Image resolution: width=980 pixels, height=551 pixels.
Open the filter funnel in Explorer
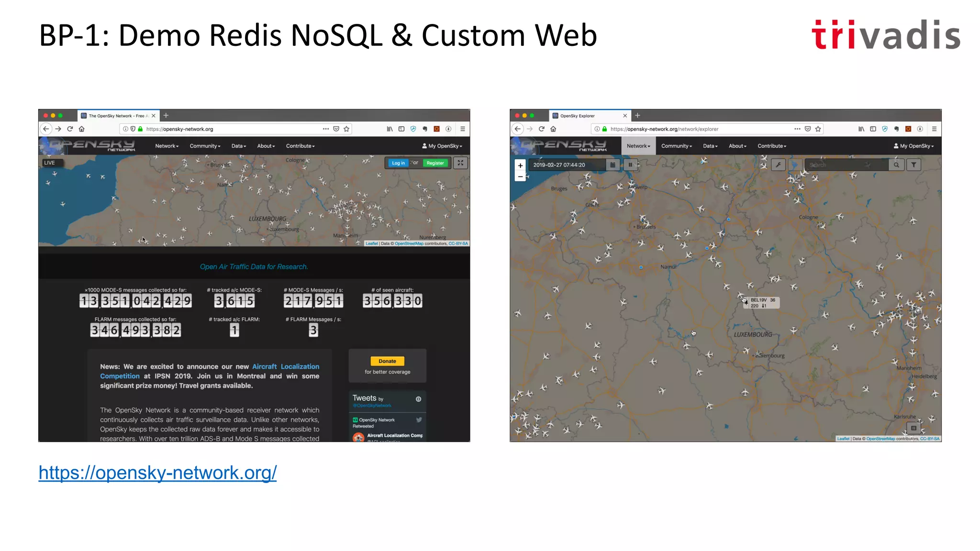tap(914, 165)
